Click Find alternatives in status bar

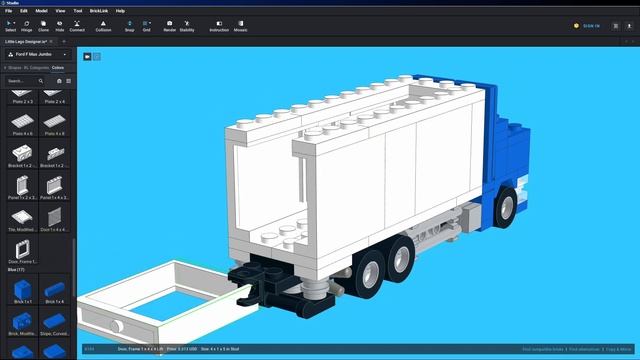(x=584, y=349)
